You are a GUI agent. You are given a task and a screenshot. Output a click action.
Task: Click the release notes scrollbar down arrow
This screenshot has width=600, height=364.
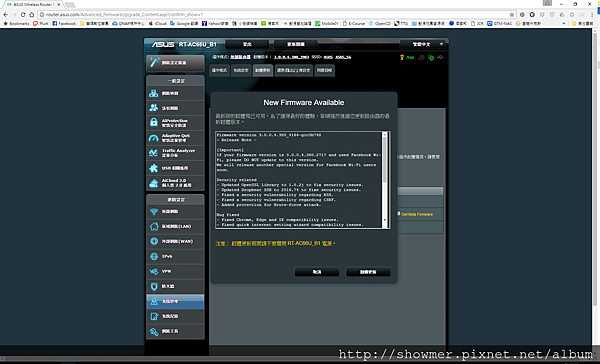click(x=385, y=221)
